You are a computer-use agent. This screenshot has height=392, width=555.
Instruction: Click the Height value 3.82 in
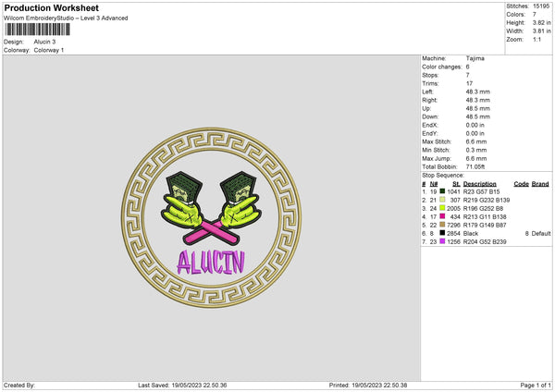click(542, 22)
